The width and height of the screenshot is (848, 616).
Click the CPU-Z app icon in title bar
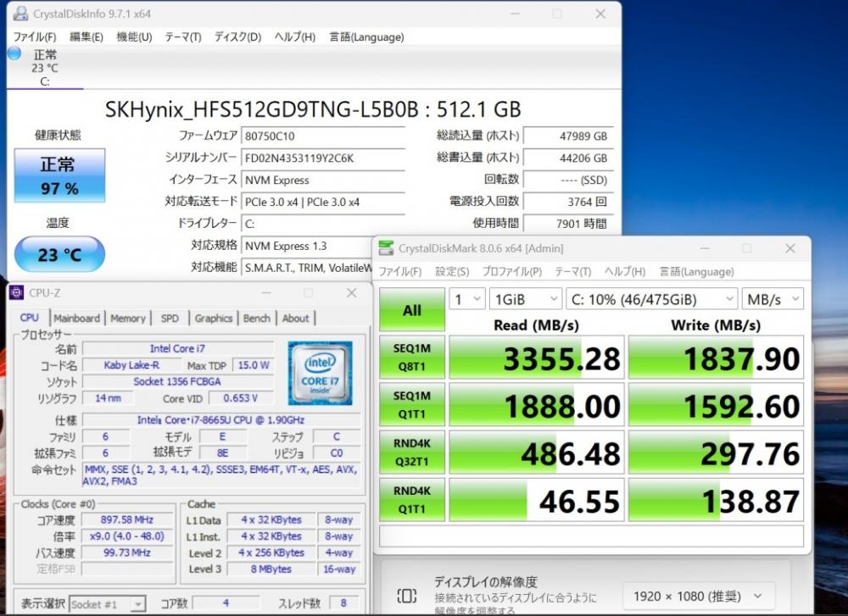pyautogui.click(x=16, y=293)
